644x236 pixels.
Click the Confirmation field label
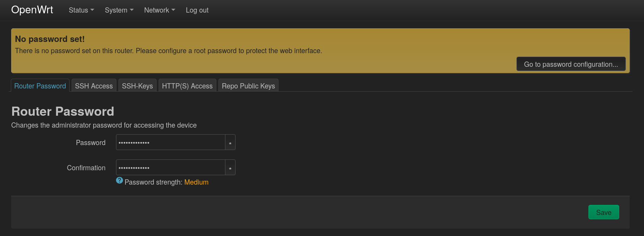click(x=86, y=168)
